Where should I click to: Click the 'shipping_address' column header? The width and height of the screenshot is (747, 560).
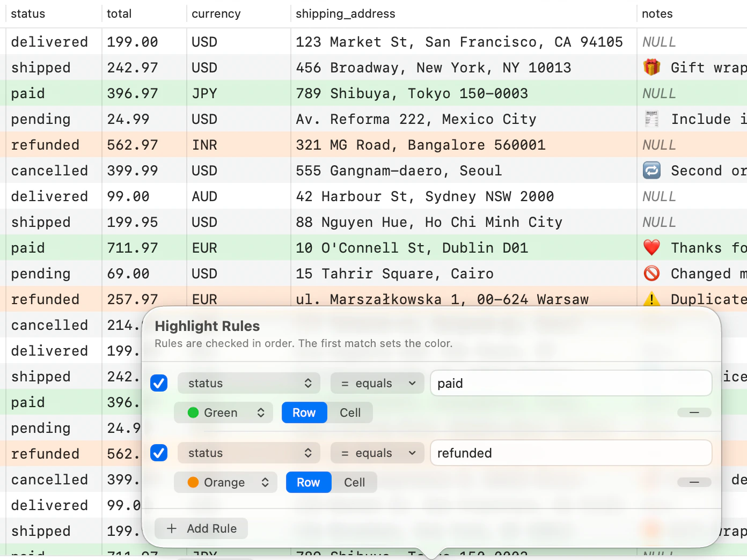(x=464, y=14)
